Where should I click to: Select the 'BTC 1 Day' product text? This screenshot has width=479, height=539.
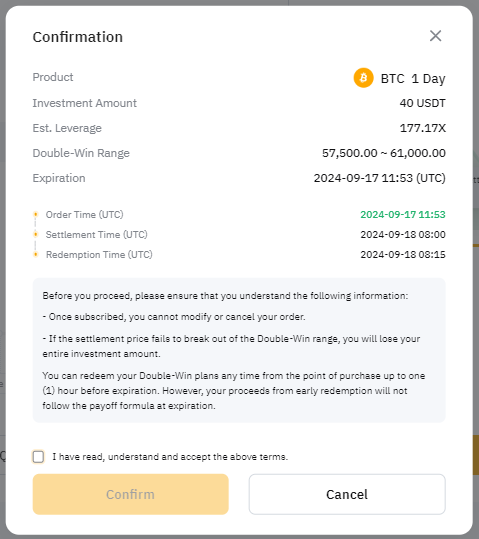(x=413, y=79)
